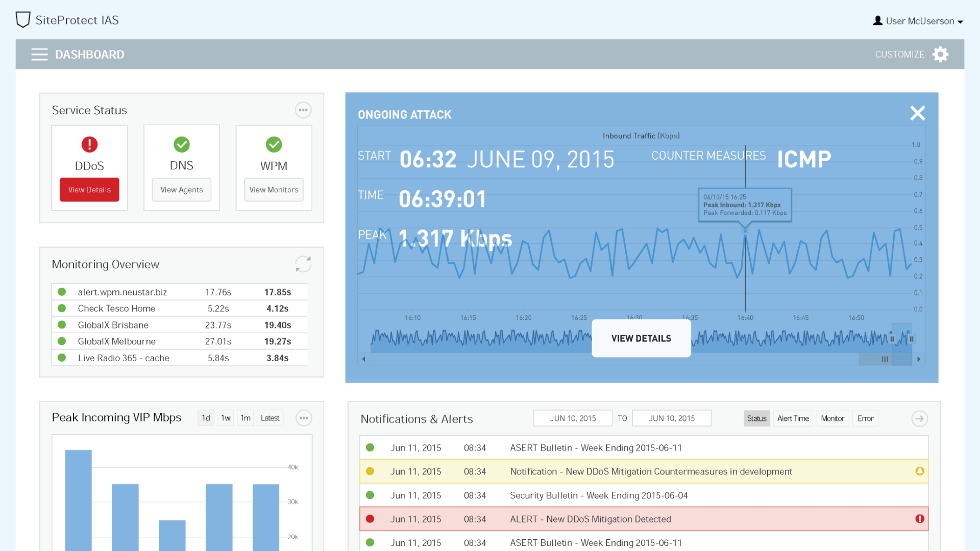Open Peak Incoming VIP options ellipsis

pos(304,418)
